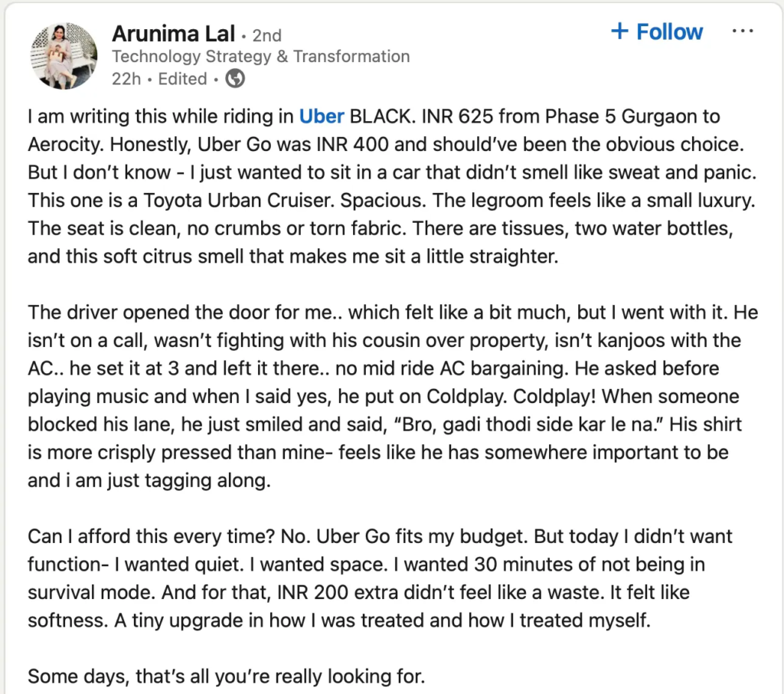The image size is (784, 694).
Task: Follow Arunima Lal
Action: tap(656, 31)
